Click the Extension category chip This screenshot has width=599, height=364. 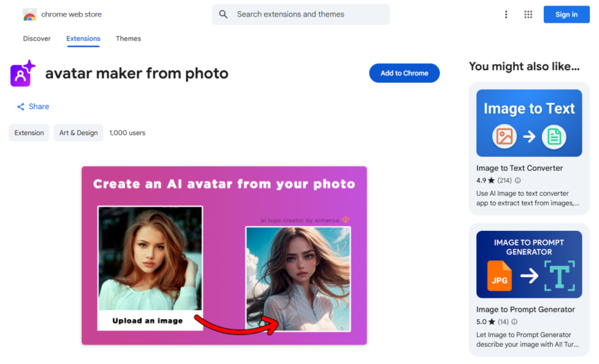pyautogui.click(x=29, y=133)
